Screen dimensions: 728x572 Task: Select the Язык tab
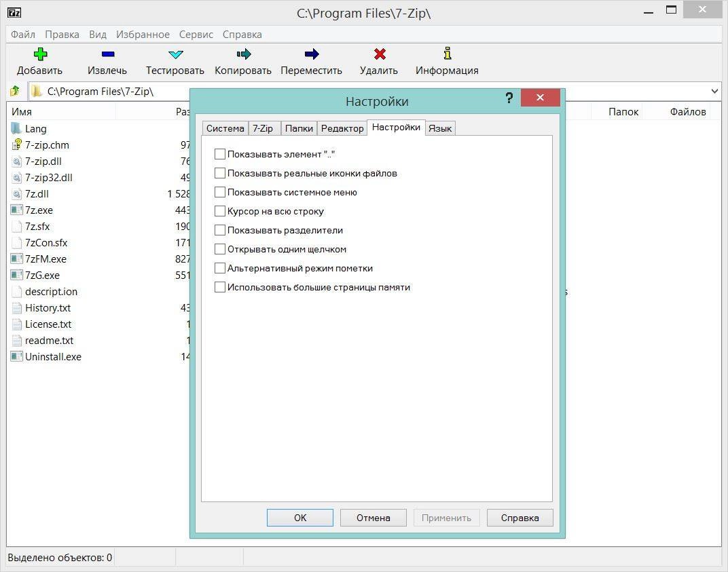[x=440, y=128]
